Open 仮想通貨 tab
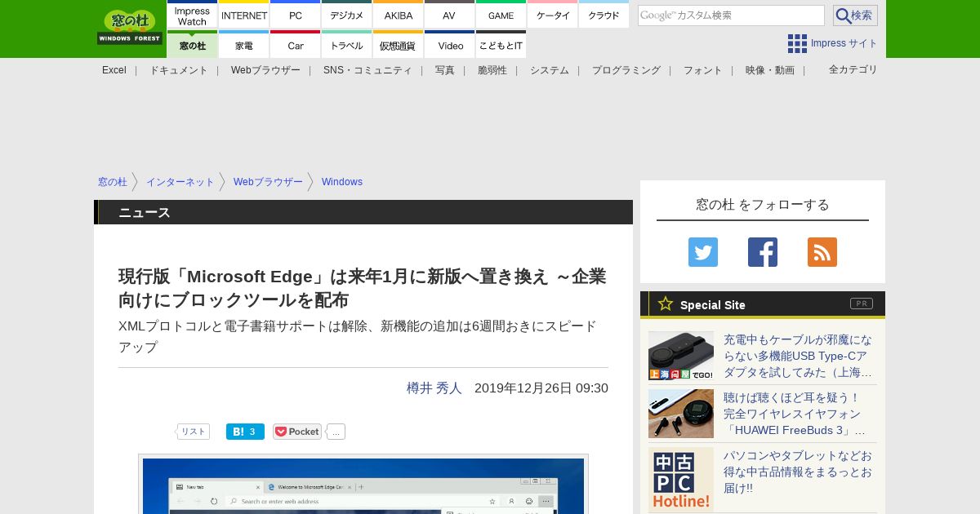Image resolution: width=980 pixels, height=514 pixels. 399,45
